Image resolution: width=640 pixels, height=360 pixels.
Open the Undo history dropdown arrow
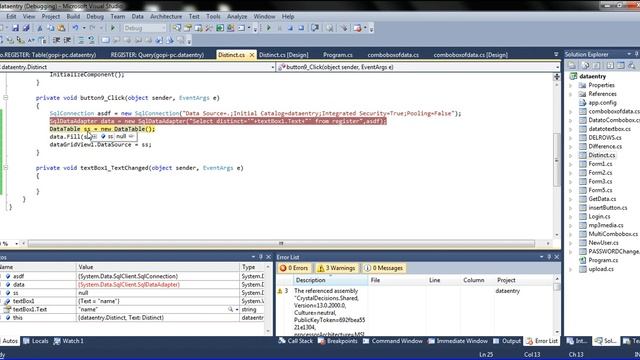(x=84, y=28)
